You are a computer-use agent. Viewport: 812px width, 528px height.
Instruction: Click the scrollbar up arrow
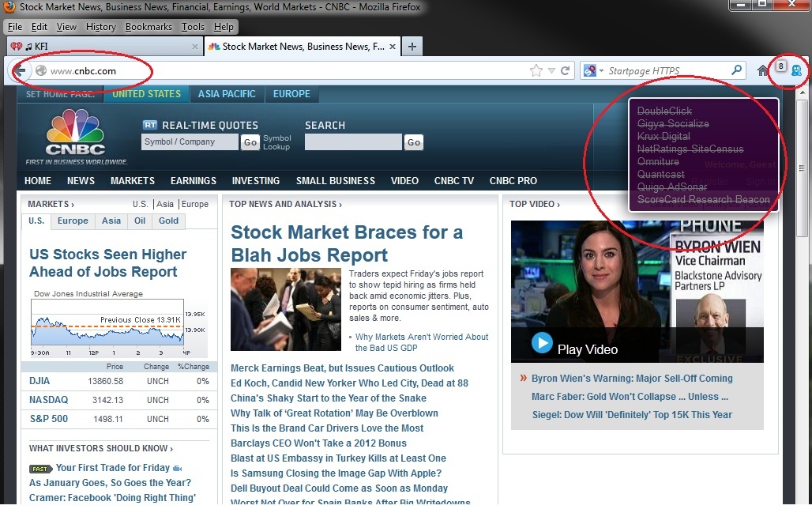(802, 92)
